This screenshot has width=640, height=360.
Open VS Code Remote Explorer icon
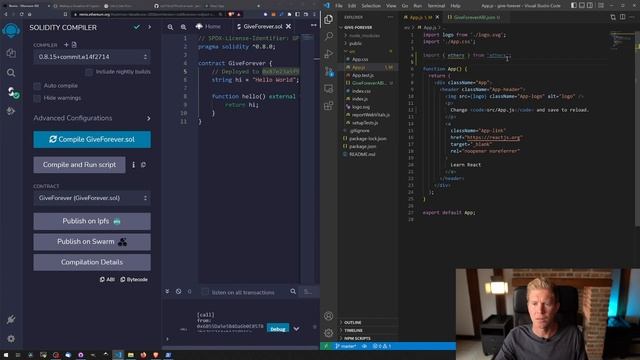point(329,89)
